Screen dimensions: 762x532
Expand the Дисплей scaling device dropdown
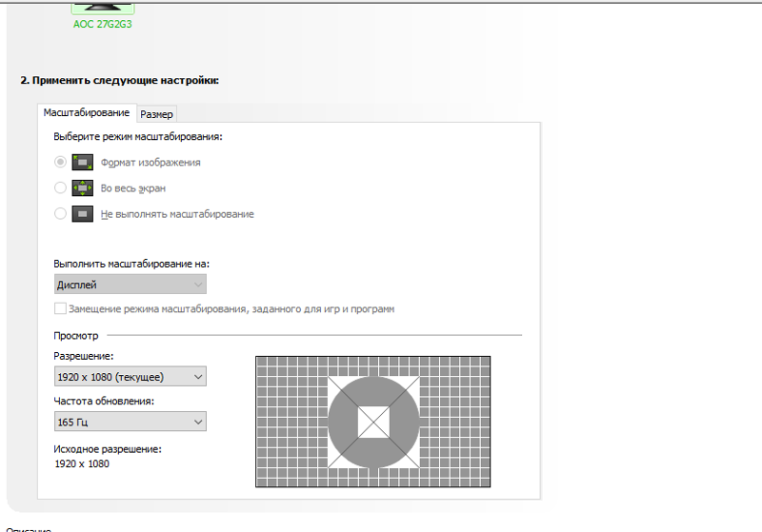pos(130,285)
